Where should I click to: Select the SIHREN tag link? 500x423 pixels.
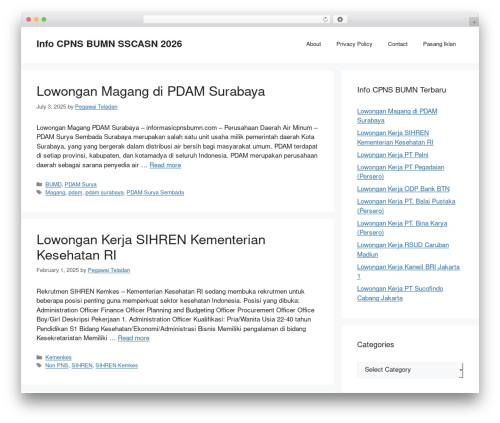click(x=82, y=365)
